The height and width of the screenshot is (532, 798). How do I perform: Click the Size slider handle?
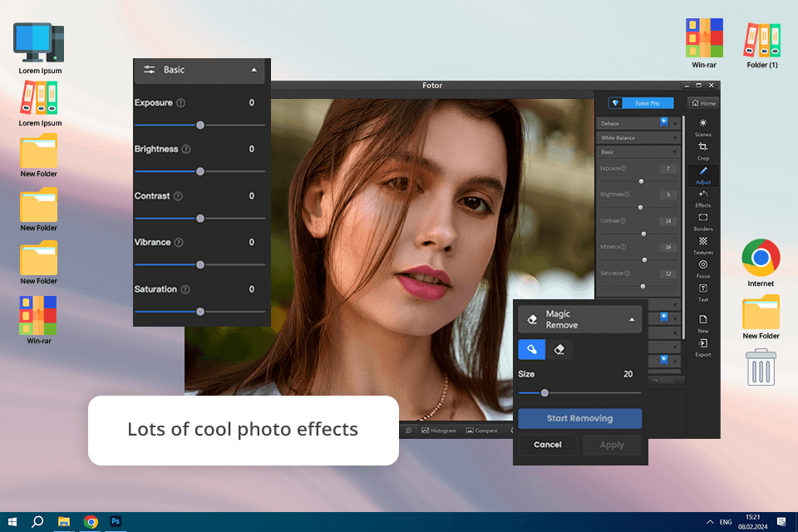coord(544,393)
